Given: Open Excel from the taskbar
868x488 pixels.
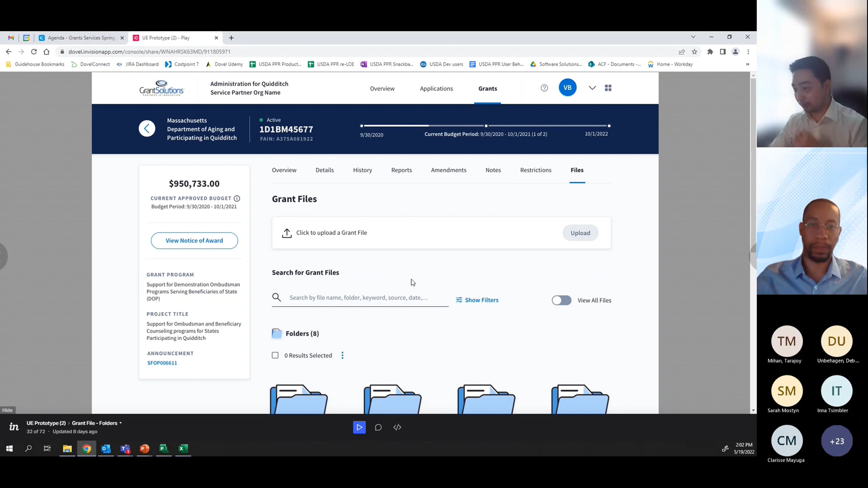Looking at the screenshot, I should 183,449.
